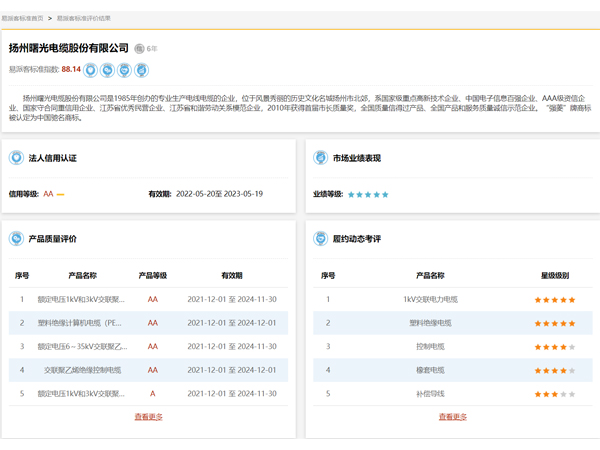600x450 pixels.
Task: Click grade A in quality row 5
Action: 153,394
